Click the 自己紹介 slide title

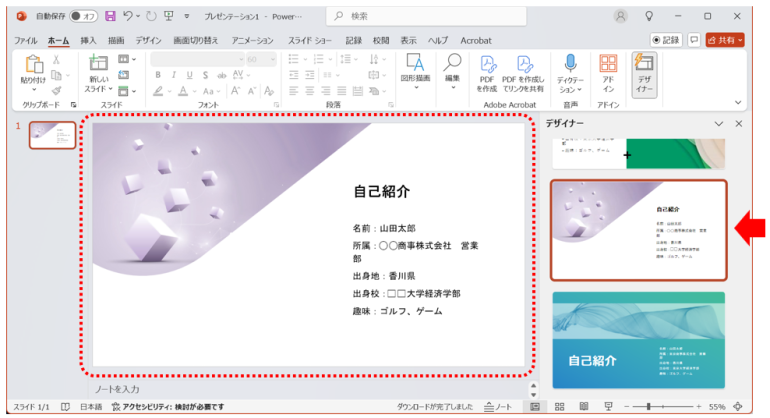pos(381,192)
